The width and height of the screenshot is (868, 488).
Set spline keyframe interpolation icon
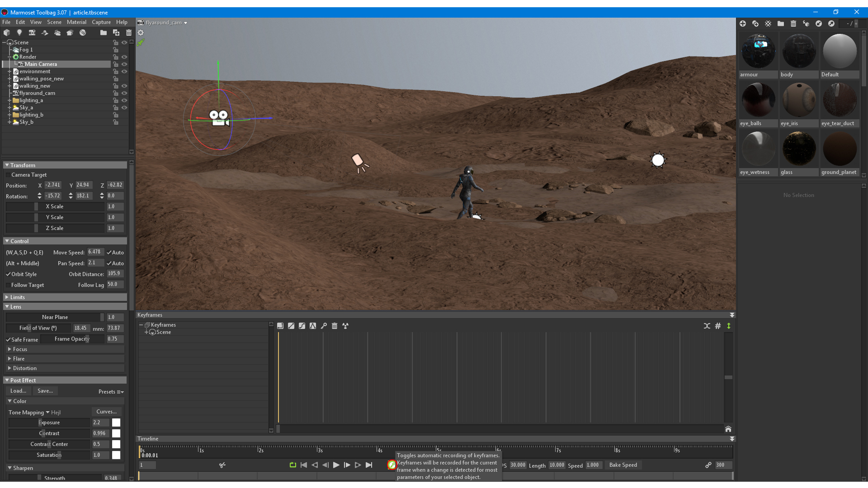point(302,326)
